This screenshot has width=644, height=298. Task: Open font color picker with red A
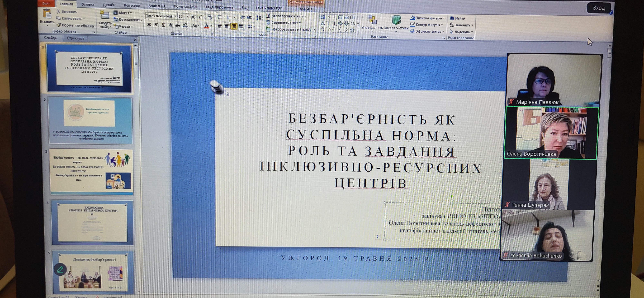[x=207, y=26]
